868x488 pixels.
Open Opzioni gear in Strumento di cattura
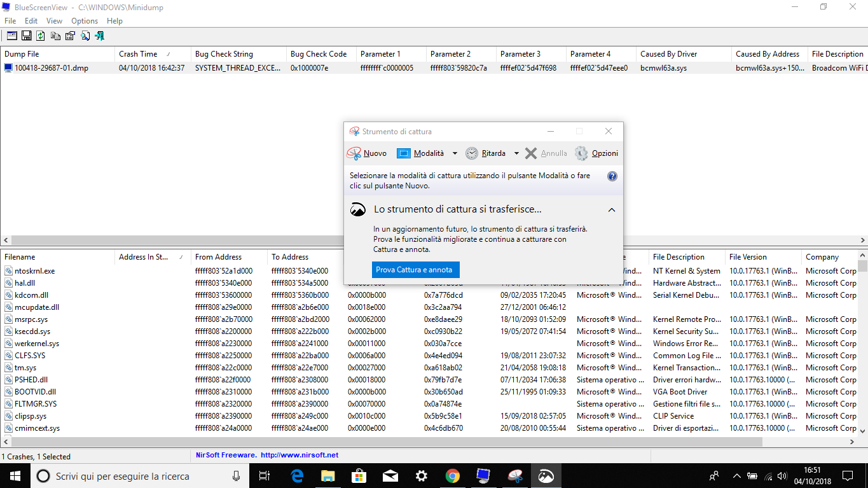(x=596, y=153)
